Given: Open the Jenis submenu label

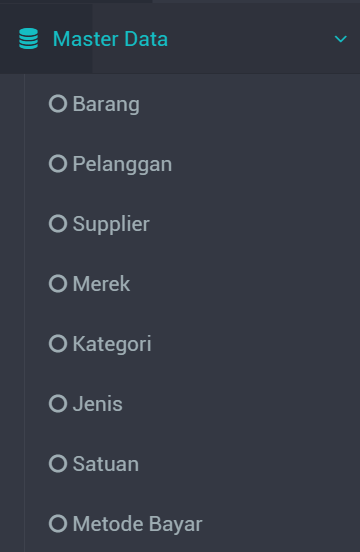Looking at the screenshot, I should tap(97, 404).
